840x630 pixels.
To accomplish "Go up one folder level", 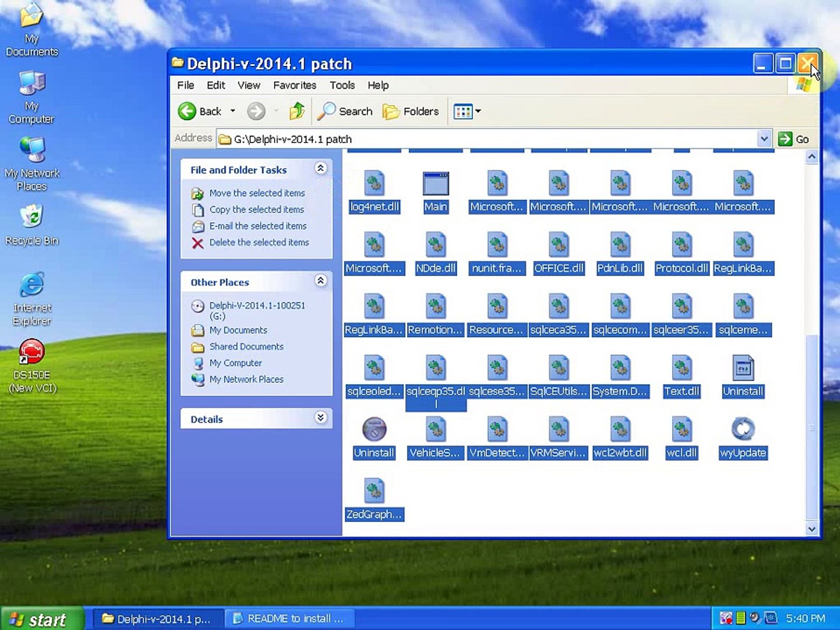I will click(x=297, y=111).
